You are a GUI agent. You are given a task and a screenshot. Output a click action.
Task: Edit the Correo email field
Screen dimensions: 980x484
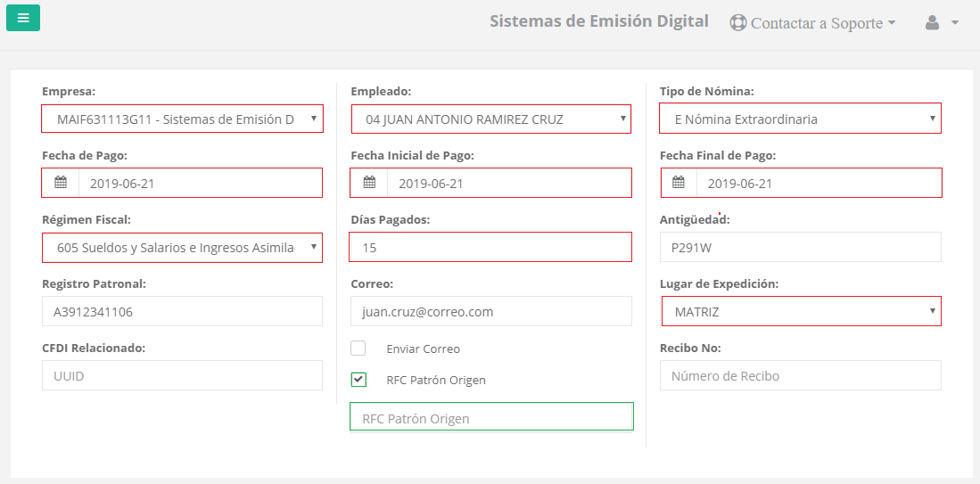point(491,311)
